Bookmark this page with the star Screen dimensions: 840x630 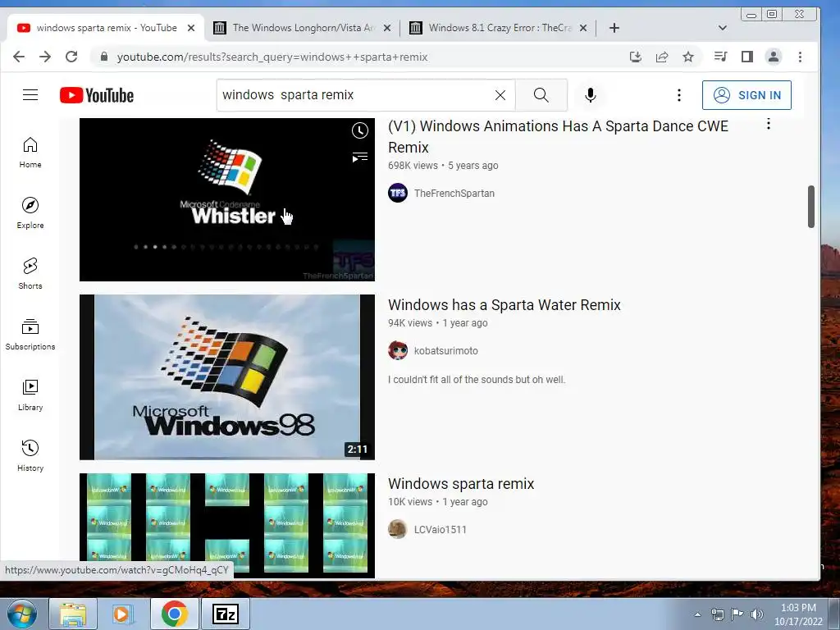coord(688,57)
